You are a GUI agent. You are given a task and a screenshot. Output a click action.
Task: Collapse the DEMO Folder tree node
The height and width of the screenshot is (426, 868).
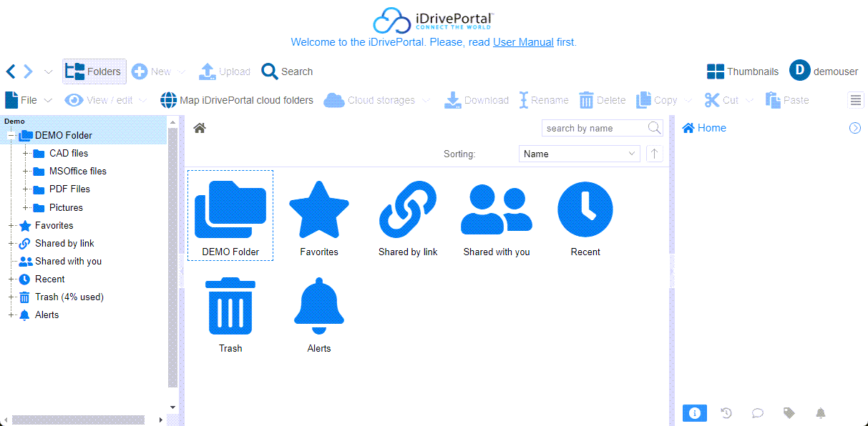pos(11,136)
